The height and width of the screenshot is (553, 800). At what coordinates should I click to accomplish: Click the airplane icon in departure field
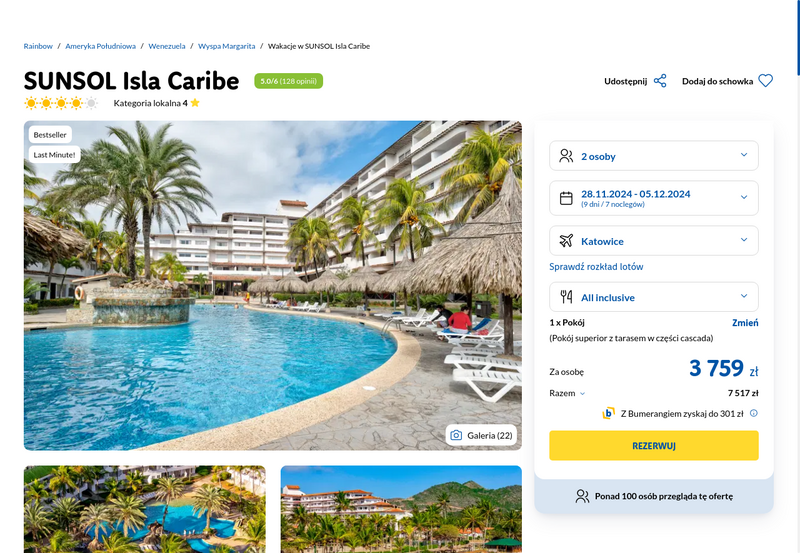click(x=566, y=241)
